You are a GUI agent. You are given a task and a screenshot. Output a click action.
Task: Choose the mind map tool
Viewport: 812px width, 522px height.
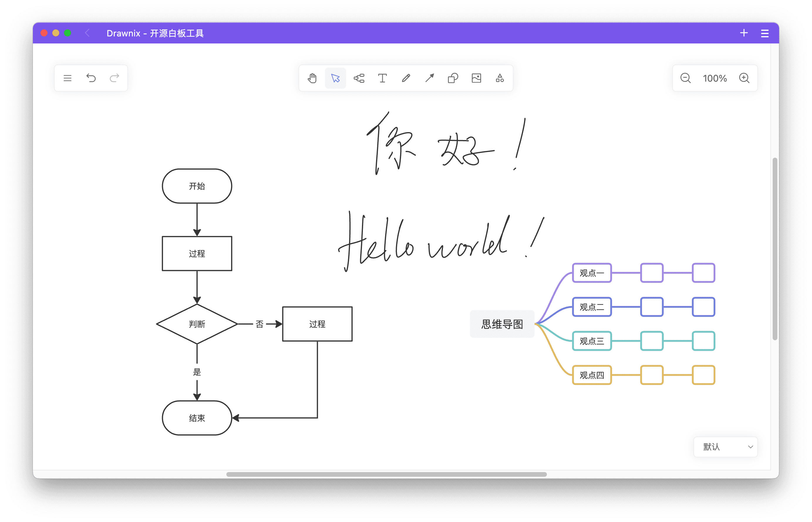coord(359,78)
